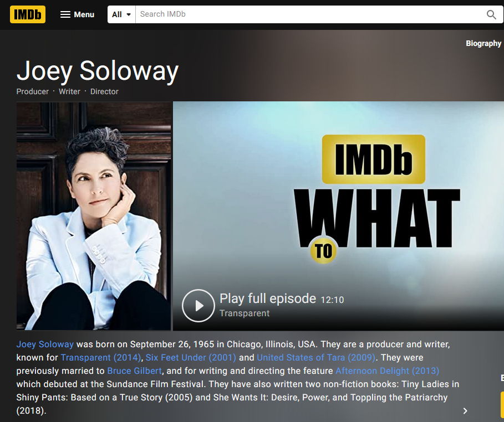504x422 pixels.
Task: Open the Biography tab link
Action: [x=483, y=43]
